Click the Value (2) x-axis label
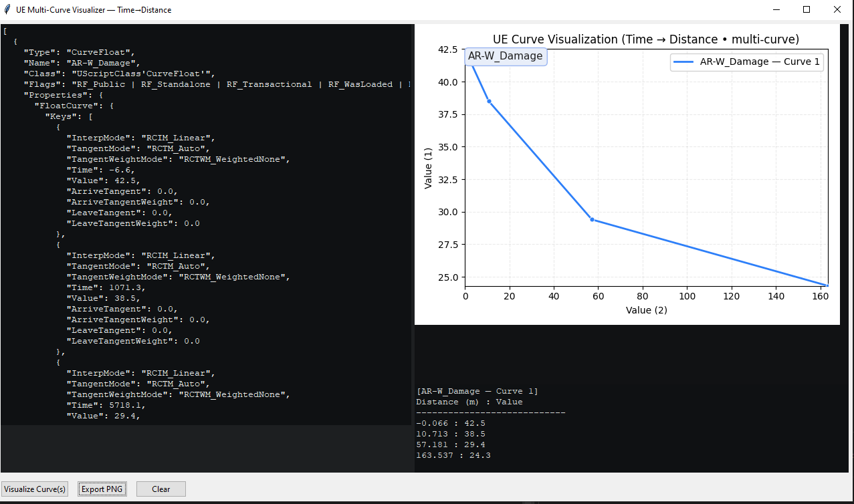Image resolution: width=854 pixels, height=504 pixels. 646,310
